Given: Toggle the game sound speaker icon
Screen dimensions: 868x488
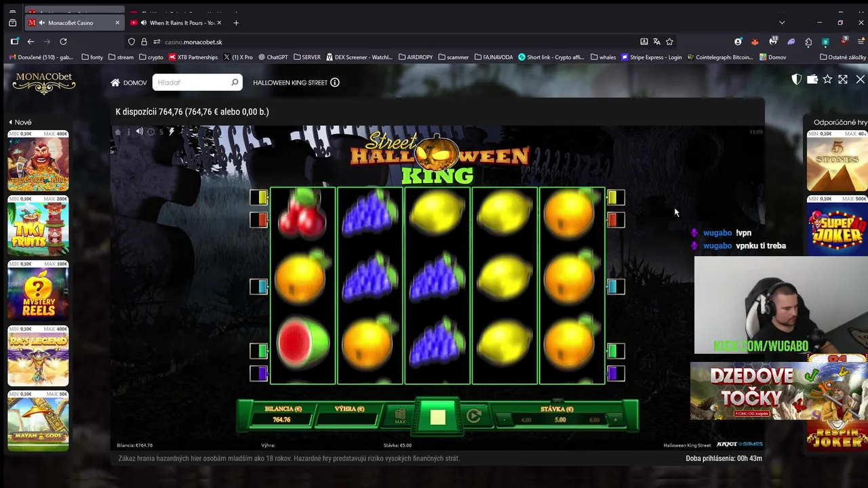Looking at the screenshot, I should 140,131.
